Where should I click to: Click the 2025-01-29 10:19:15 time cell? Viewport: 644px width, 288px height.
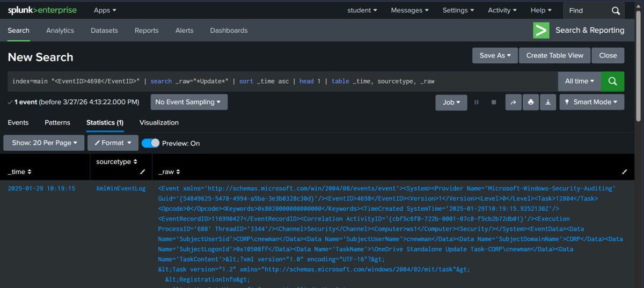tap(41, 188)
